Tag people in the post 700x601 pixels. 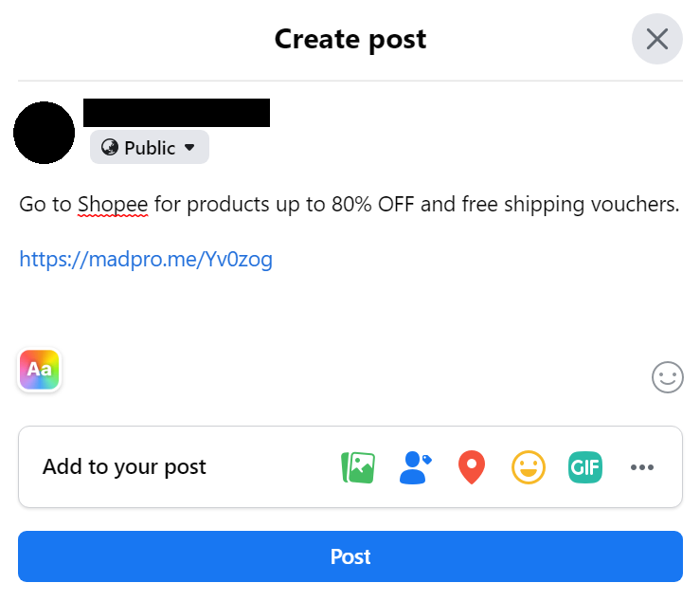click(415, 467)
